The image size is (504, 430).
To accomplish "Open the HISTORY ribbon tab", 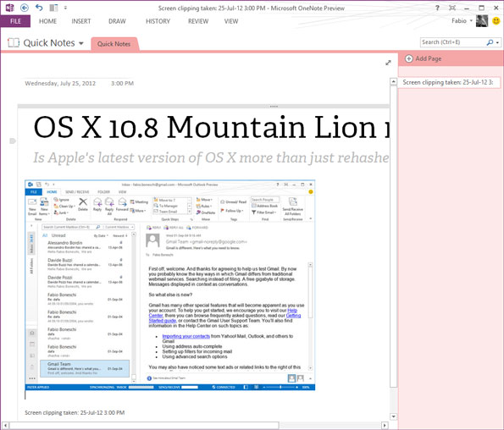I will coord(158,21).
